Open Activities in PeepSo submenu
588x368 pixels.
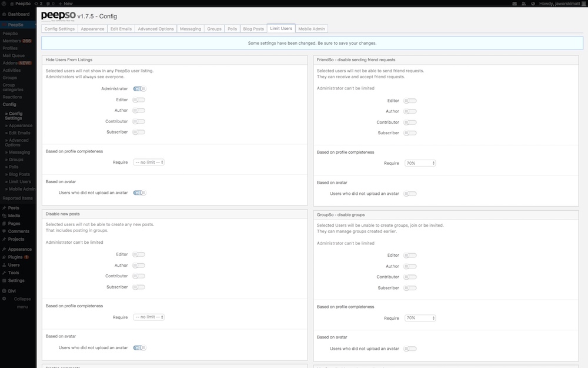(12, 70)
